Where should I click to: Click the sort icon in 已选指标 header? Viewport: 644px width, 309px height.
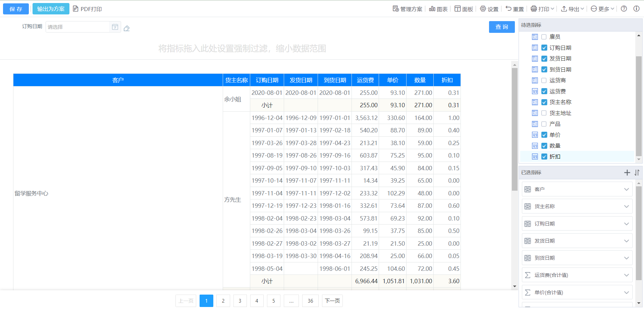637,173
